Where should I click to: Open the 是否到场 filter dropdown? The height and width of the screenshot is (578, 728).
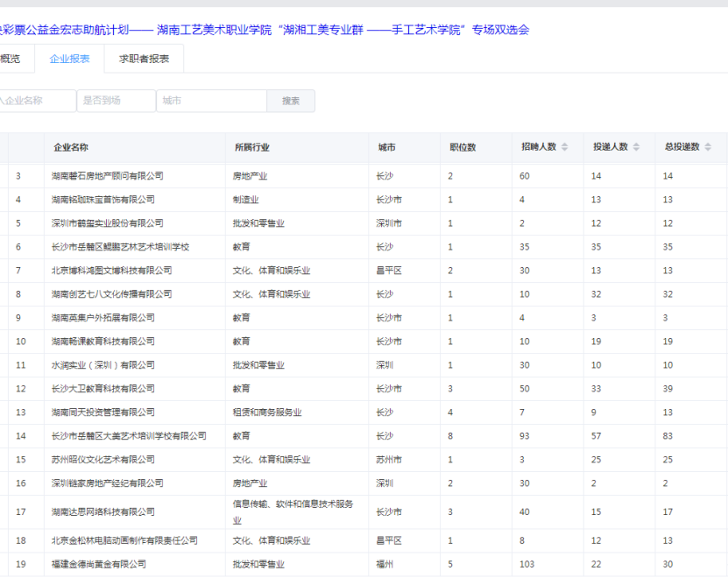pos(116,101)
